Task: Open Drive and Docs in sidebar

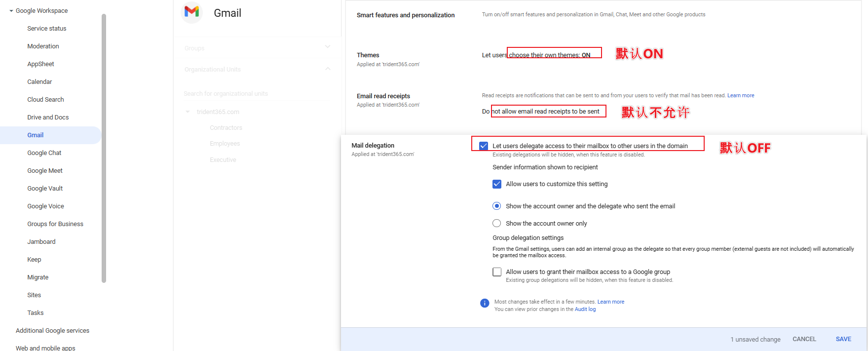Action: click(48, 117)
